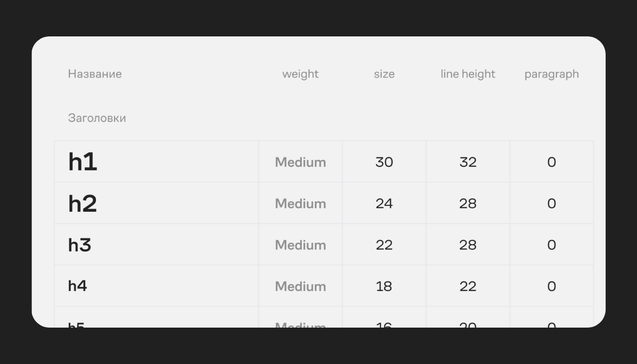Select size value 30 for h1
This screenshot has height=364, width=637.
(x=384, y=162)
